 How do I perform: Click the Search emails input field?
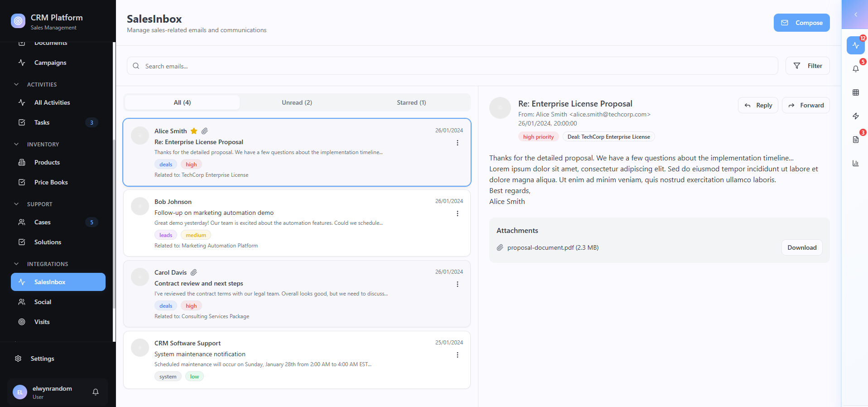[x=452, y=66]
